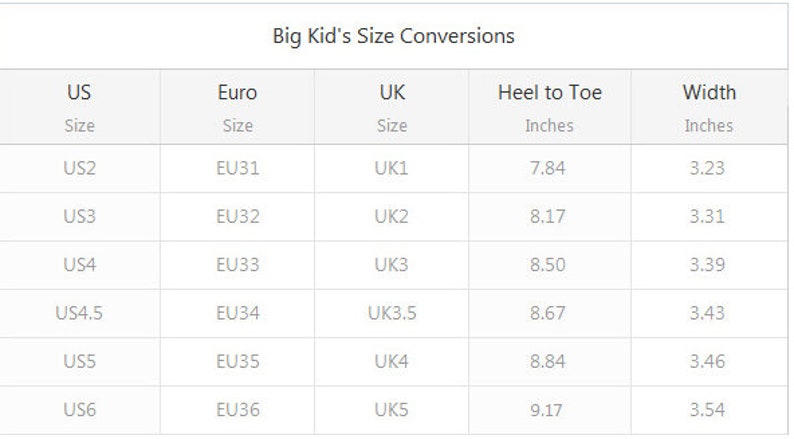Select the Euro Size column header
Viewport: 794px width, 439px height.
click(237, 107)
